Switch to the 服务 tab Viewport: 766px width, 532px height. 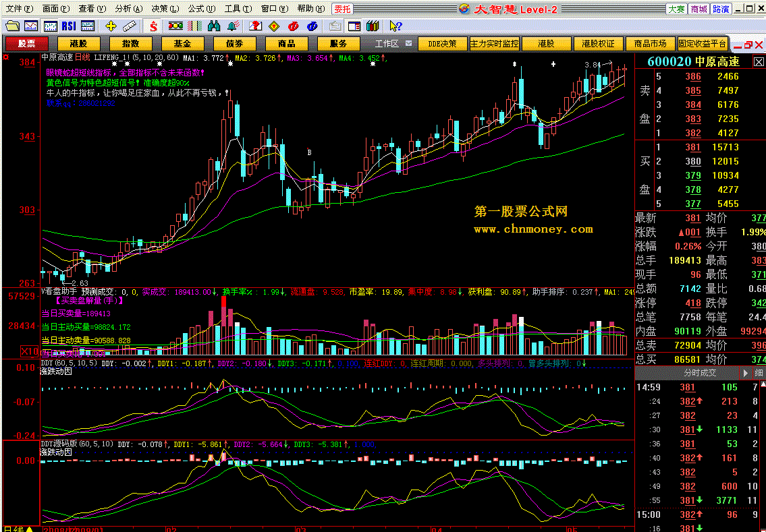click(339, 43)
